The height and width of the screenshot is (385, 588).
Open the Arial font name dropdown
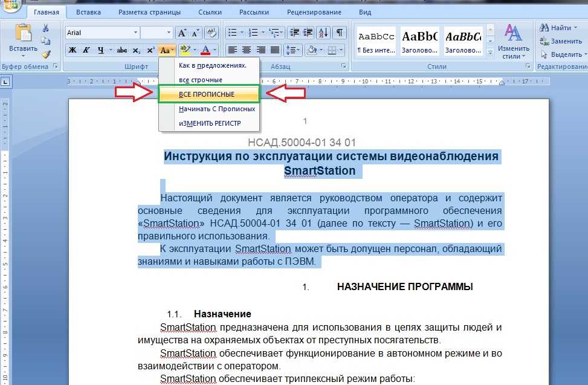135,33
